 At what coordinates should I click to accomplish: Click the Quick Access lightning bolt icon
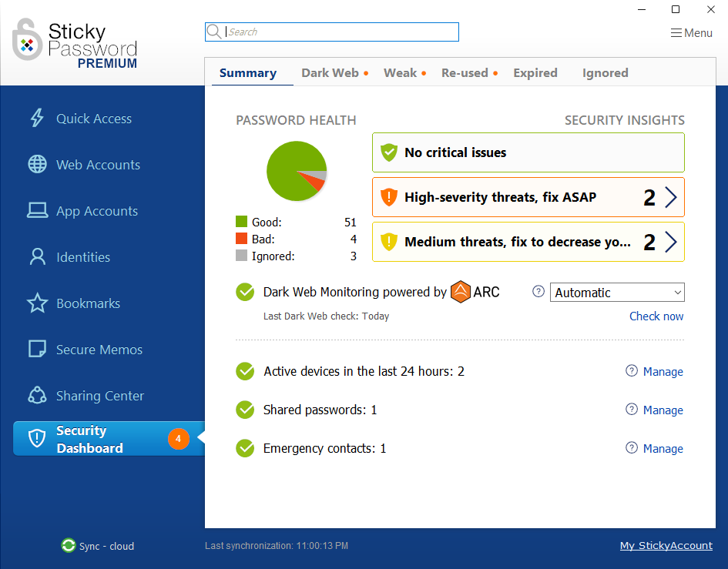tap(37, 118)
